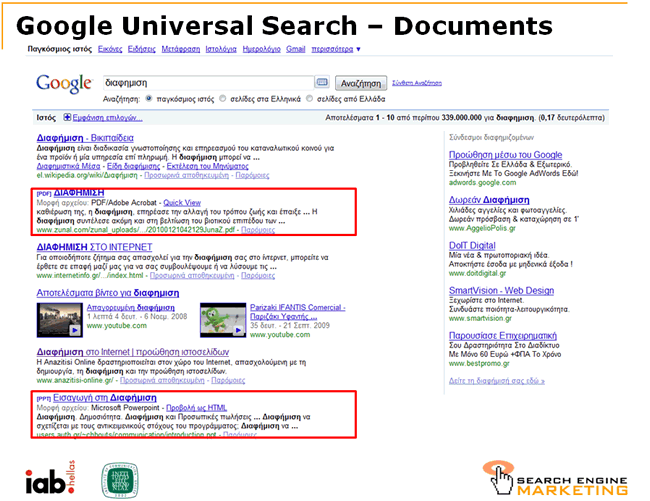Click the iab hellas logo
Screen dimensions: 650x501
tap(50, 478)
